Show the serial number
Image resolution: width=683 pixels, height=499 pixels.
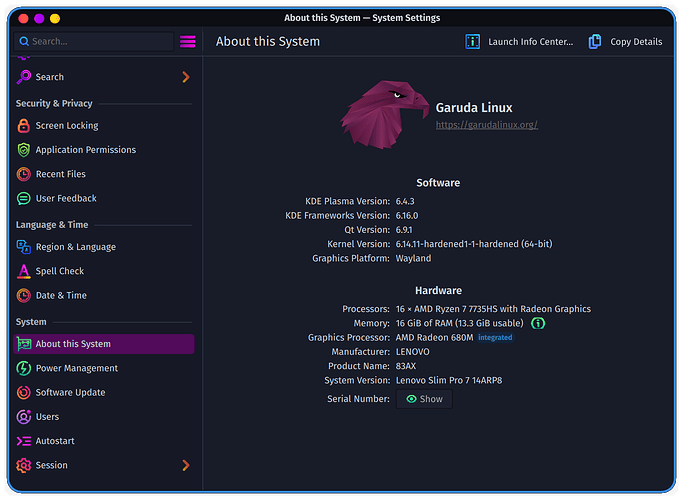pyautogui.click(x=424, y=399)
